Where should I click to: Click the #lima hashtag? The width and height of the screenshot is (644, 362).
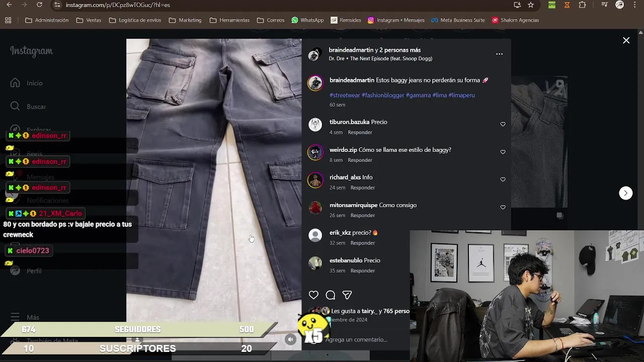pos(439,95)
